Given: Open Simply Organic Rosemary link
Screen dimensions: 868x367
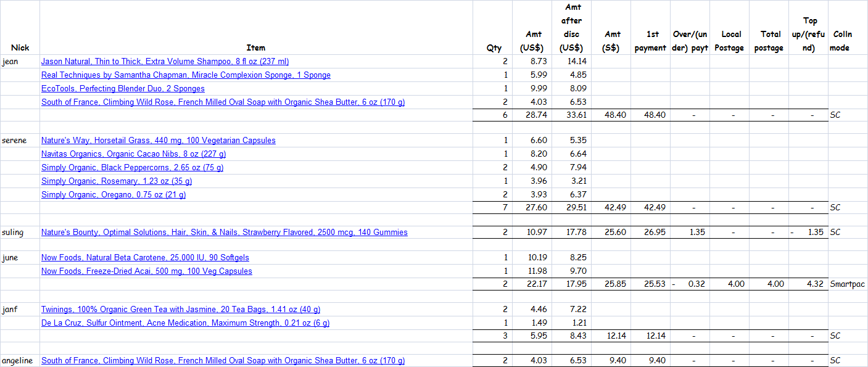Looking at the screenshot, I should click(117, 181).
